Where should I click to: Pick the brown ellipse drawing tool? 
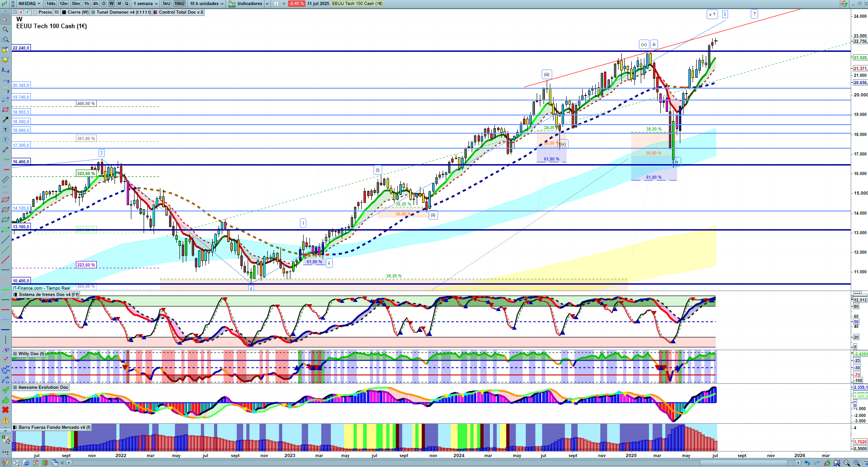(x=5, y=210)
